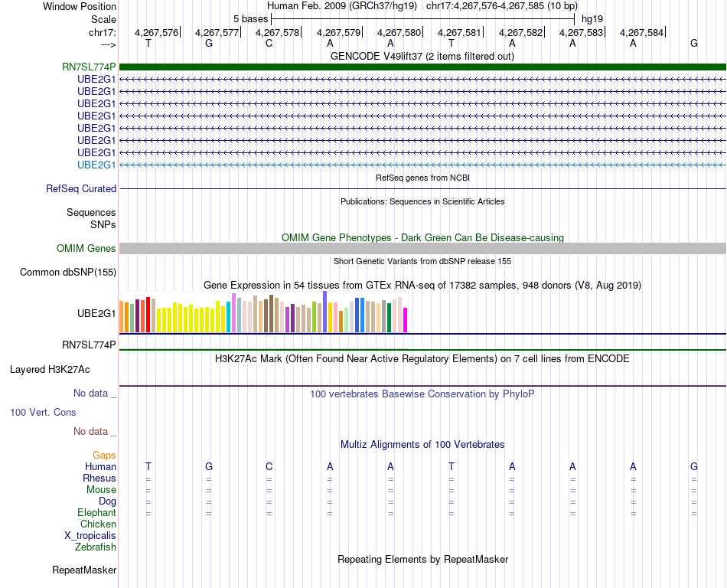Open Short Genetic Variants from dbSNP title
This screenshot has height=588, width=727.
tap(422, 261)
